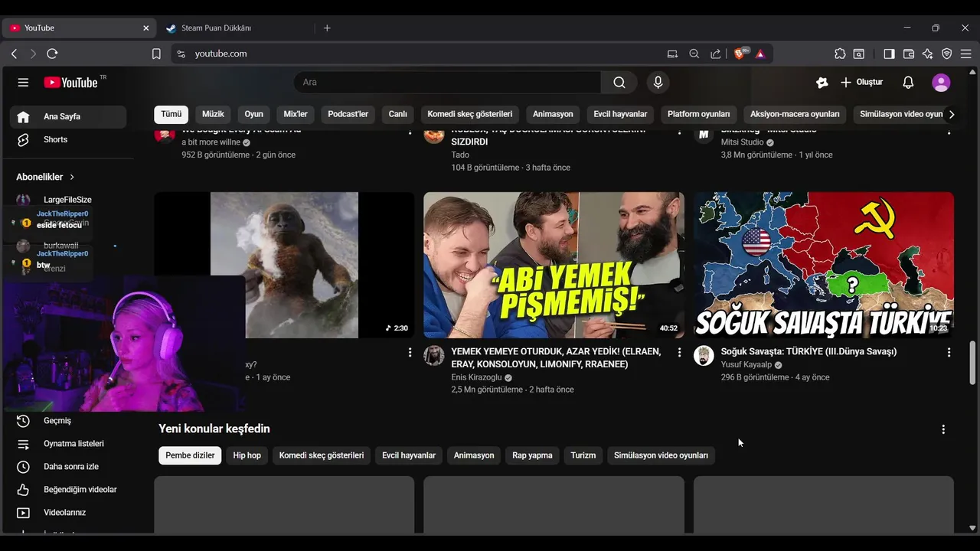Select the Tümü filter chip
The image size is (980, 551).
[171, 114]
